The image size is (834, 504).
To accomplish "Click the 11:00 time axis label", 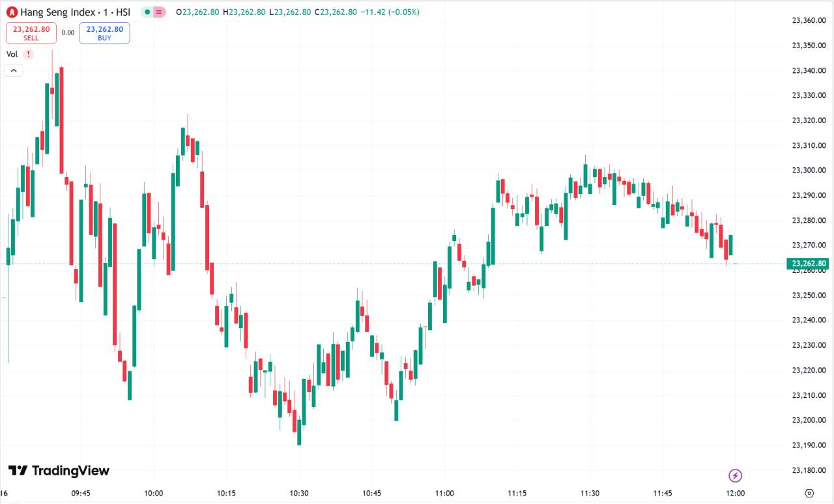I will point(445,493).
